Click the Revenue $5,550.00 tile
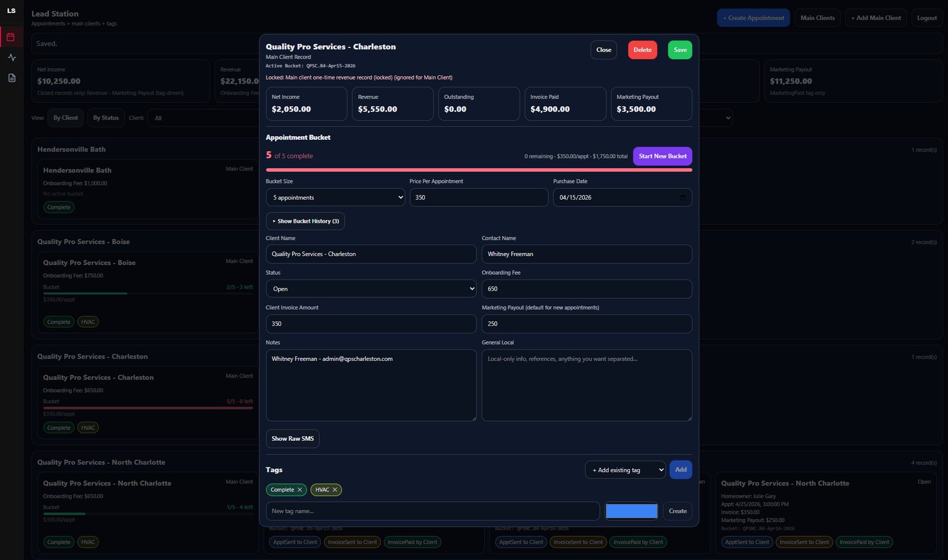The image size is (948, 560). point(392,104)
